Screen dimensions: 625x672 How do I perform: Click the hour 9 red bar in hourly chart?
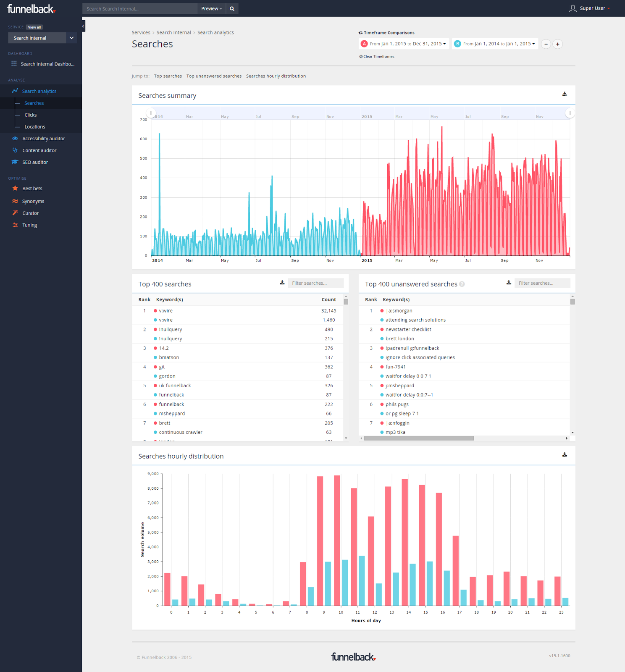pyautogui.click(x=320, y=541)
